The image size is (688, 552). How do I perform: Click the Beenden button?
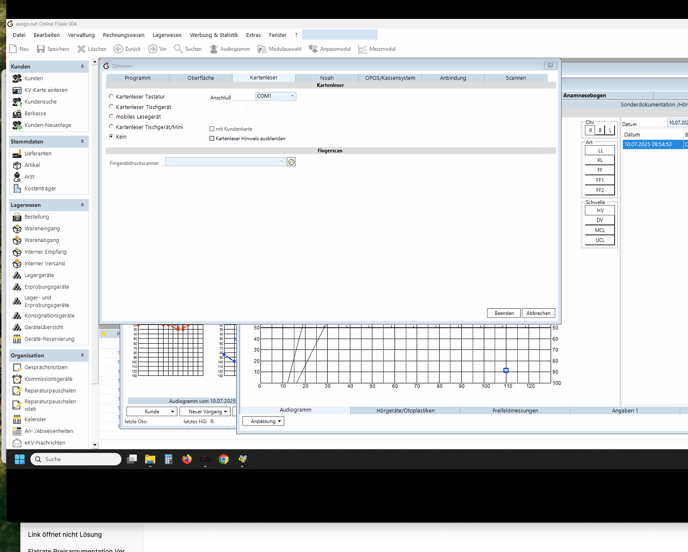(x=504, y=313)
